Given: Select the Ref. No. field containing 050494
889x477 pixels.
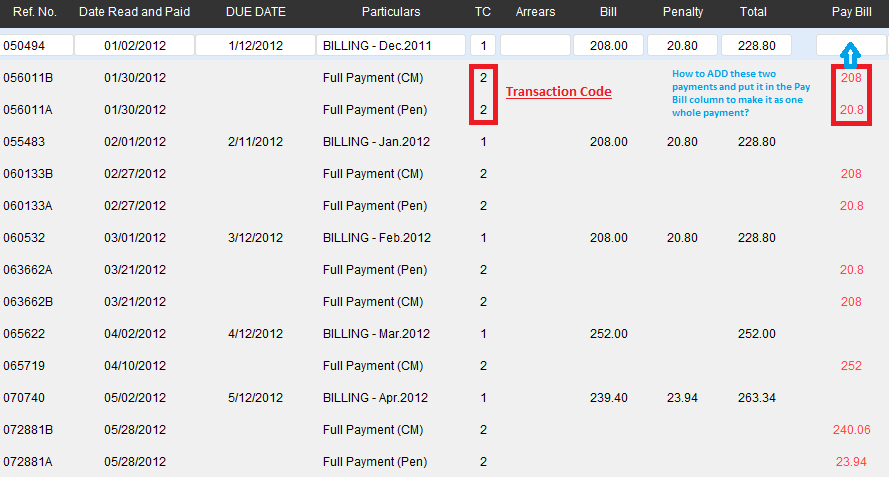Looking at the screenshot, I should 37,46.
